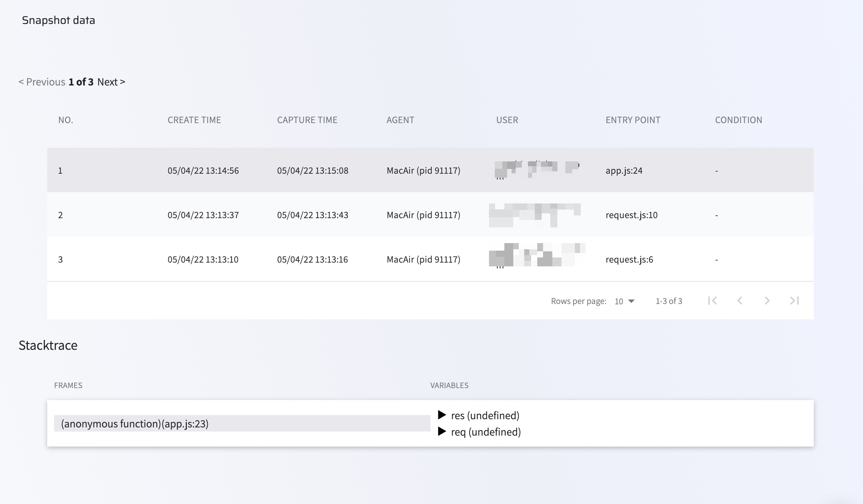Screen dimensions: 863x504
Task: Click Next snapshot link
Action: [111, 82]
